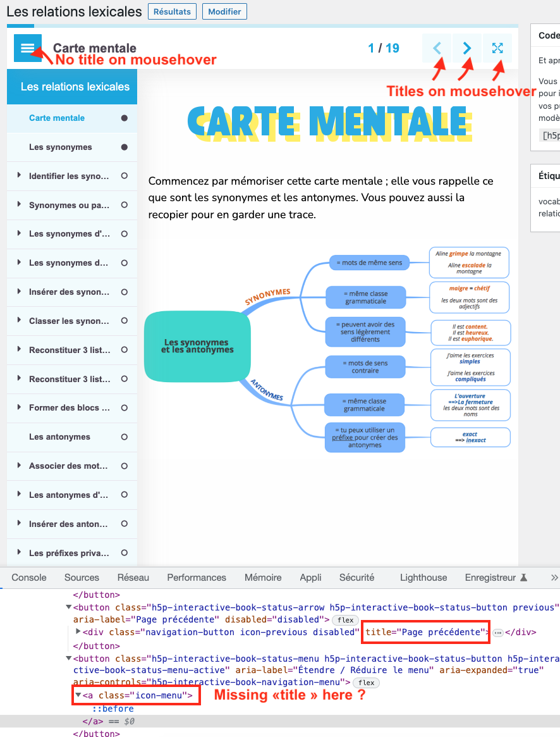Expand the Classer les synon… chapter

click(19, 320)
